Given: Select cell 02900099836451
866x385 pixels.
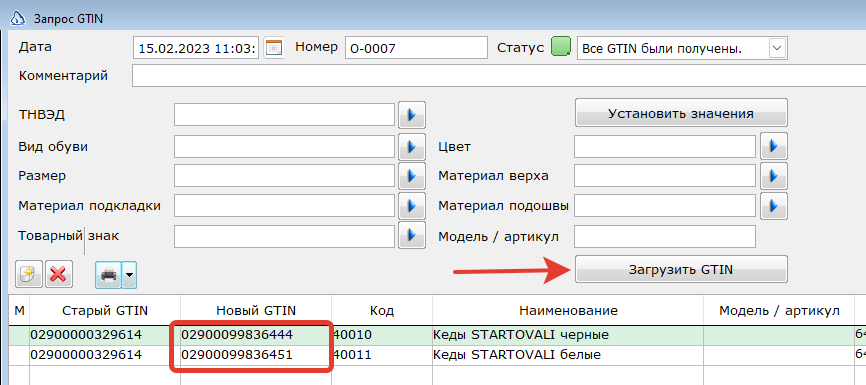Looking at the screenshot, I should click(x=256, y=355).
